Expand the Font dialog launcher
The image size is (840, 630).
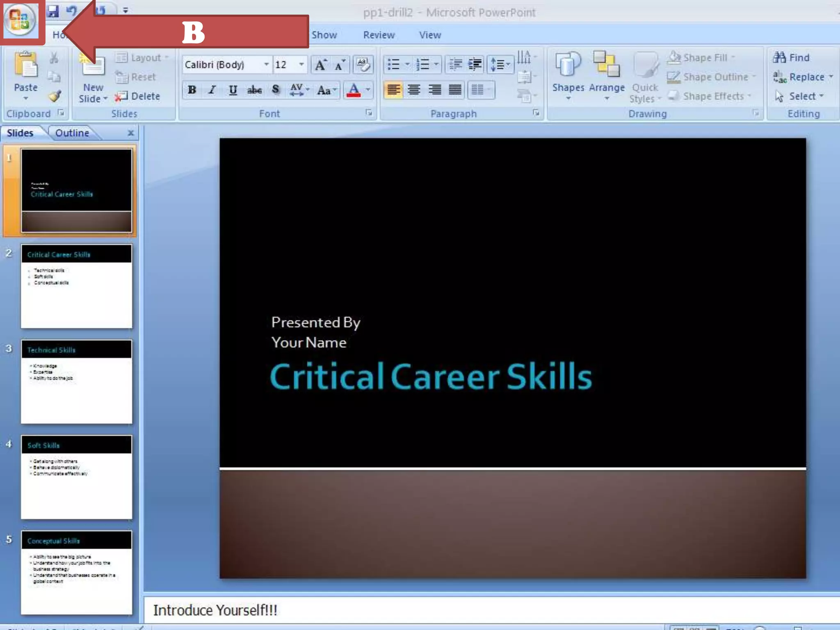pyautogui.click(x=369, y=113)
